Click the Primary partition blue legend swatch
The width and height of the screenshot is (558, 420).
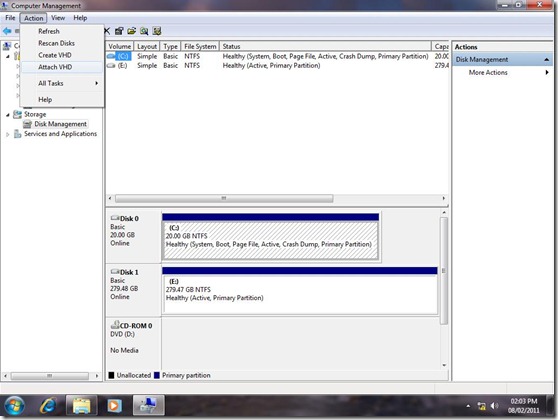coord(157,375)
